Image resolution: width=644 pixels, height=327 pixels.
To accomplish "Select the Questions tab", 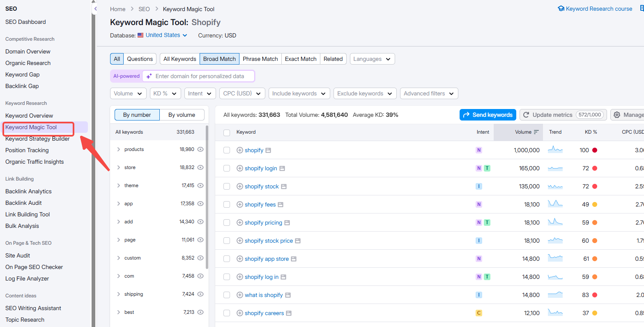I will (x=140, y=59).
